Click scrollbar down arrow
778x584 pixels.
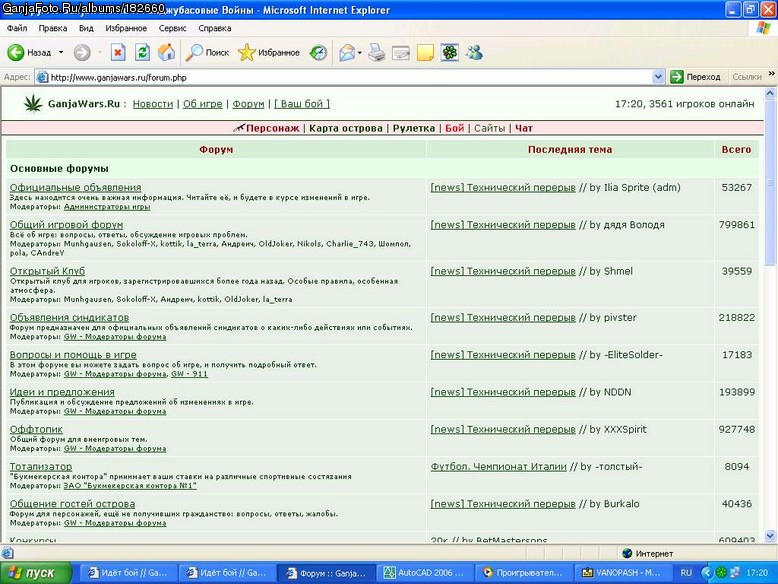[x=770, y=536]
